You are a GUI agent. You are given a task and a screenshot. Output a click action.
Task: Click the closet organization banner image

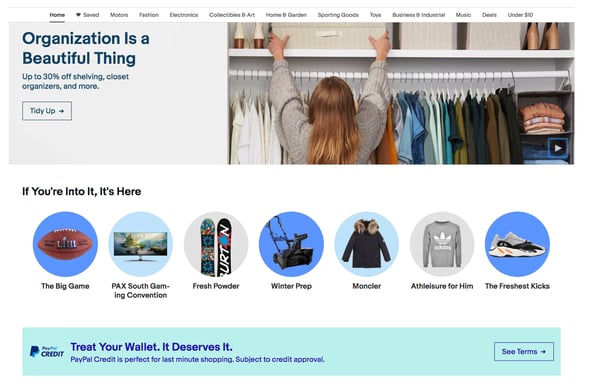pos(401,93)
